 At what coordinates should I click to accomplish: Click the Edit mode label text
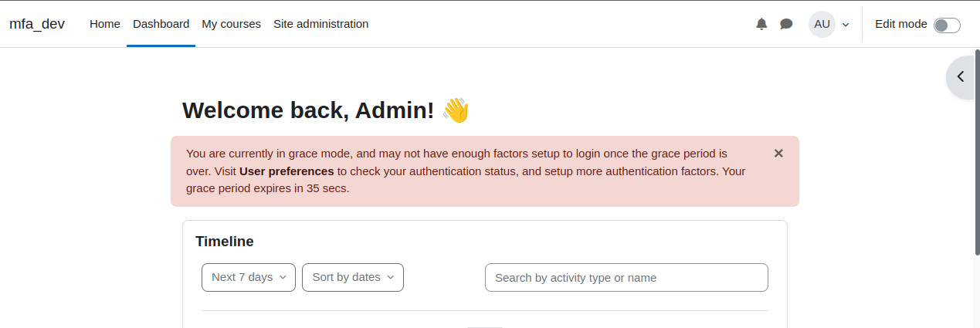[901, 24]
